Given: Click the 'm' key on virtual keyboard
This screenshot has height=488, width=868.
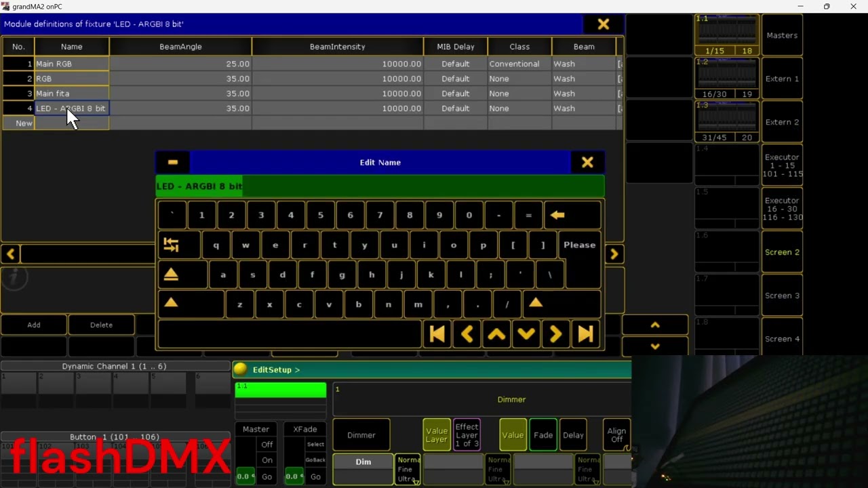Looking at the screenshot, I should [418, 304].
